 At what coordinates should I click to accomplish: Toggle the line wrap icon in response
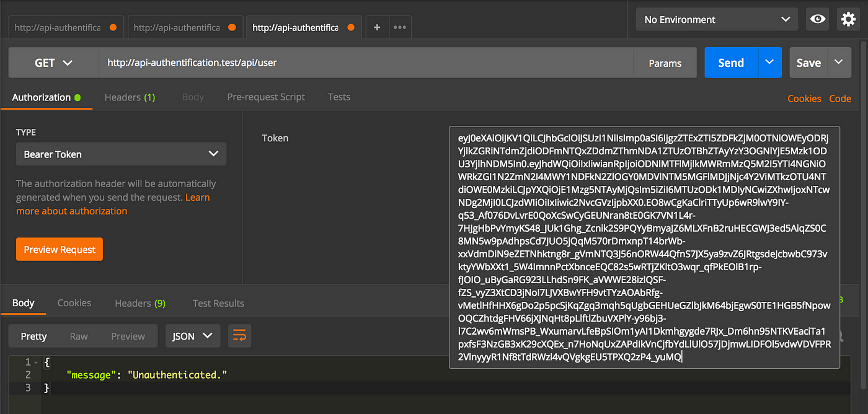[239, 336]
